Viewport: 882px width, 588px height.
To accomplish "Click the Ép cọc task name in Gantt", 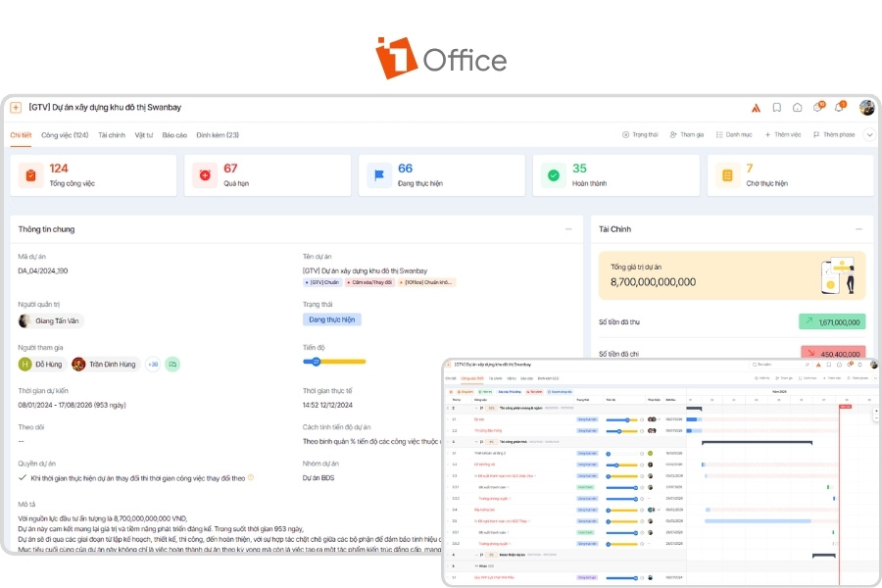I will coord(478,419).
